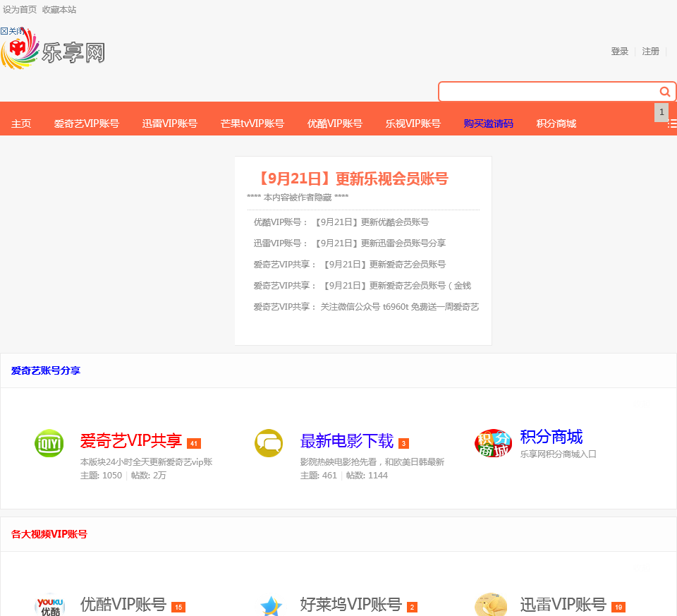This screenshot has width=677, height=616.
Task: Click the yellow chat bubble forum icon
Action: 269,443
